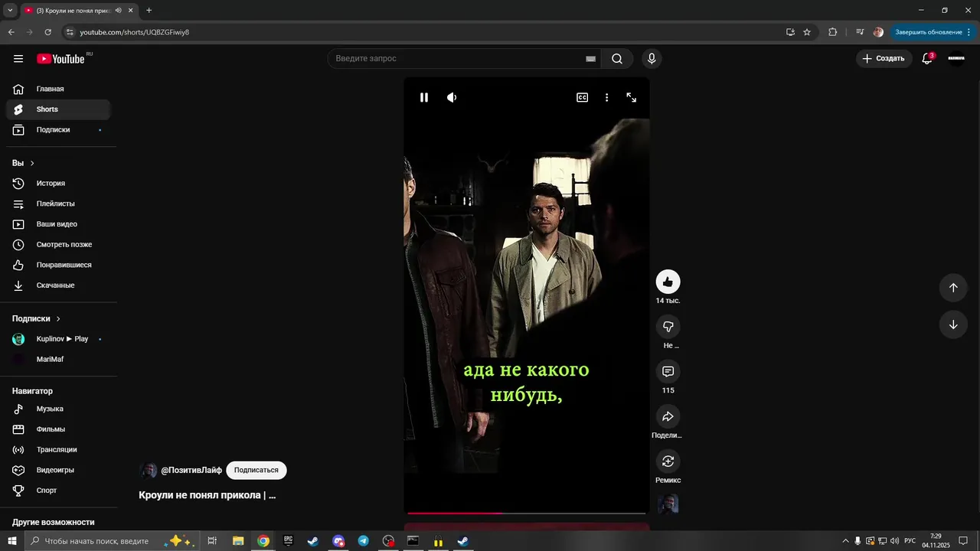Click the Remix icon
This screenshot has height=551, width=980.
[x=668, y=461]
